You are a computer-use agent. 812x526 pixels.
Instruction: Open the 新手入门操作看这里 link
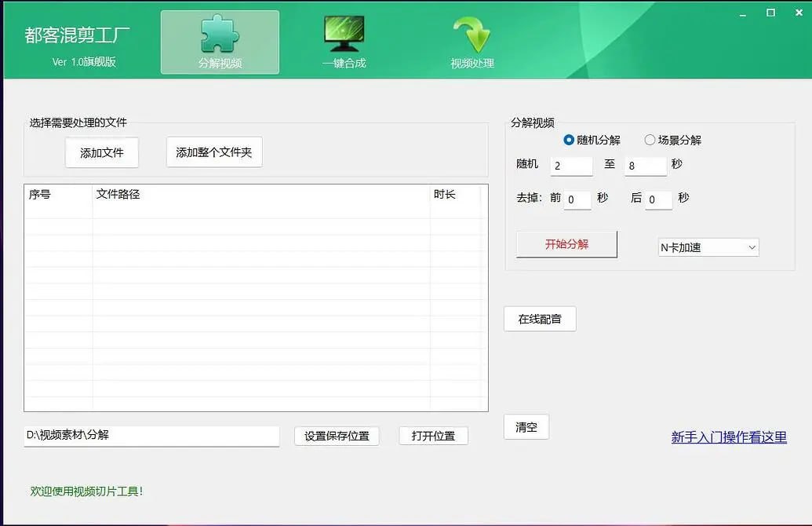tap(729, 437)
